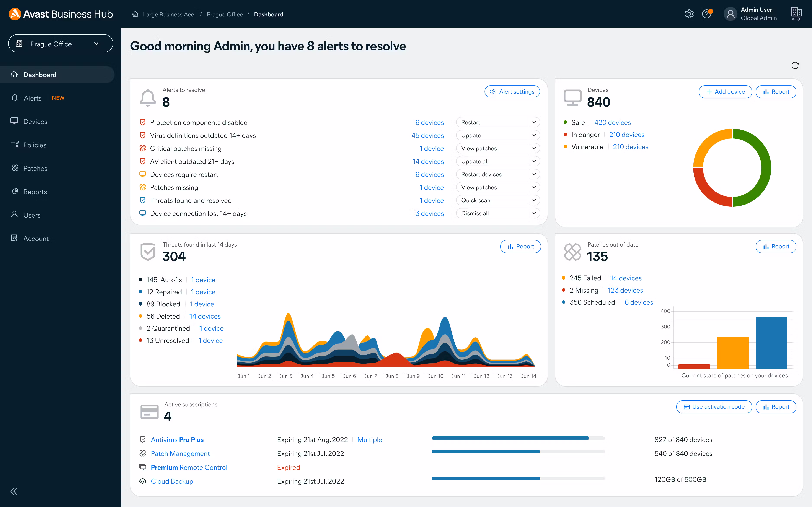The image size is (812, 507).
Task: Open the 420 devices Safe link
Action: (612, 122)
